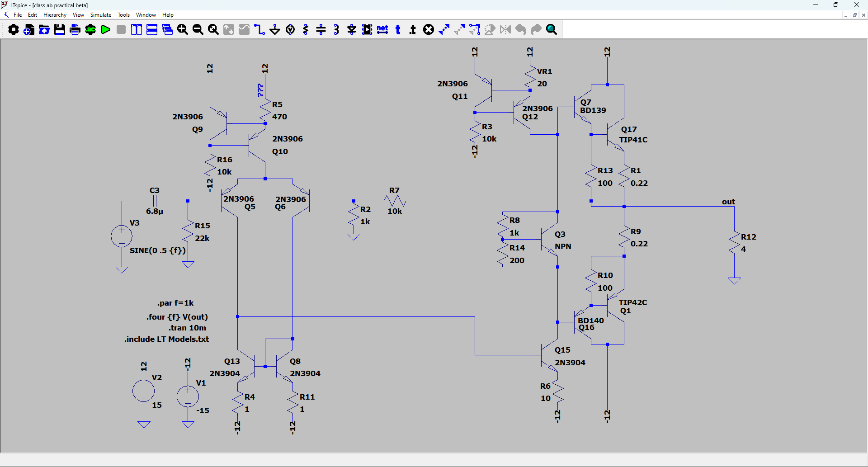Click capacitor C3 6.8µ value
This screenshot has width=868, height=467.
click(155, 211)
